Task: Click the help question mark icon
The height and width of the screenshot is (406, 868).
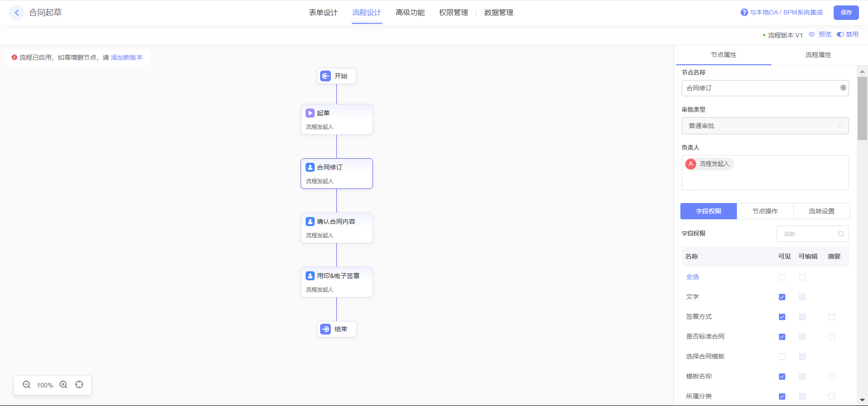Action: click(x=744, y=13)
